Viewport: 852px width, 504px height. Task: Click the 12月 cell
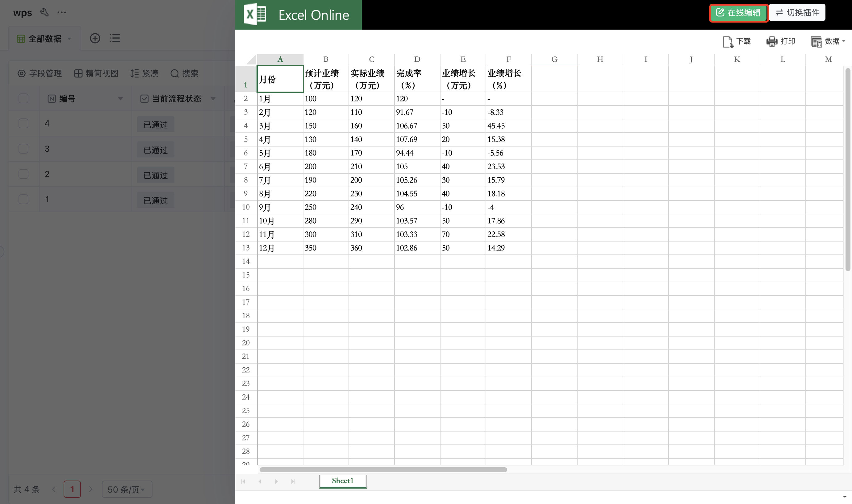tap(280, 248)
